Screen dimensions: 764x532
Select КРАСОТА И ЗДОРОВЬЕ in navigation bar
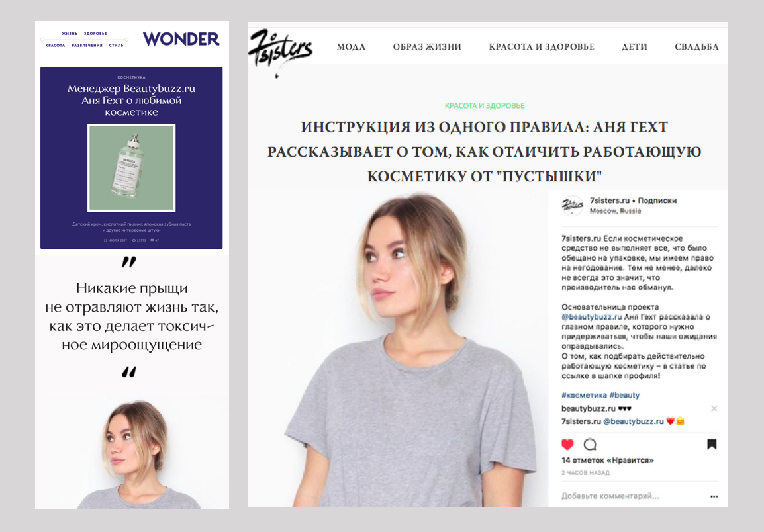tap(542, 47)
